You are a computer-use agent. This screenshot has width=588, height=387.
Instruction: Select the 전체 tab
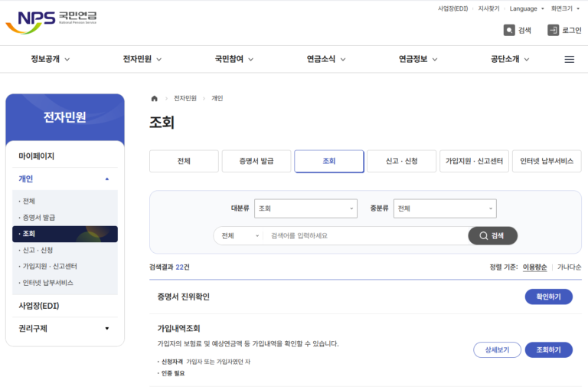click(x=184, y=161)
